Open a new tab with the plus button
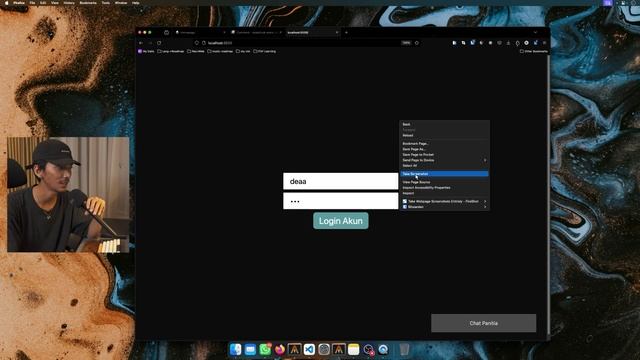 (x=346, y=32)
